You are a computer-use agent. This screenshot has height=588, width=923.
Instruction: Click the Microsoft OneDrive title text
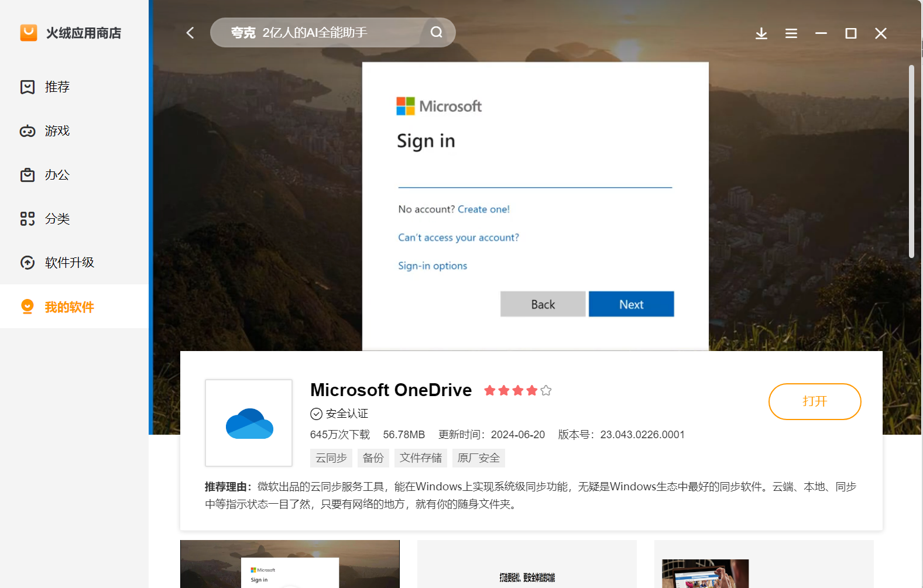pos(391,390)
